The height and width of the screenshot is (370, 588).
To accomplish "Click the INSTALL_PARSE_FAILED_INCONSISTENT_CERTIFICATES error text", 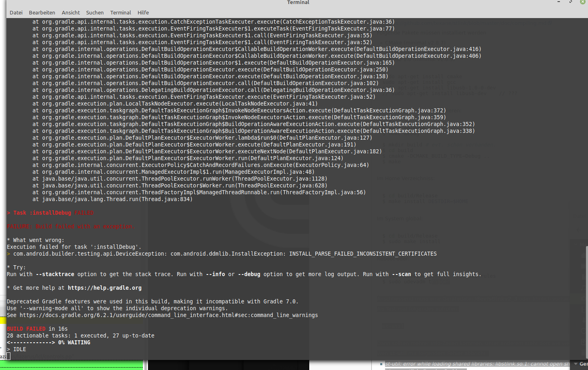I will (x=363, y=254).
